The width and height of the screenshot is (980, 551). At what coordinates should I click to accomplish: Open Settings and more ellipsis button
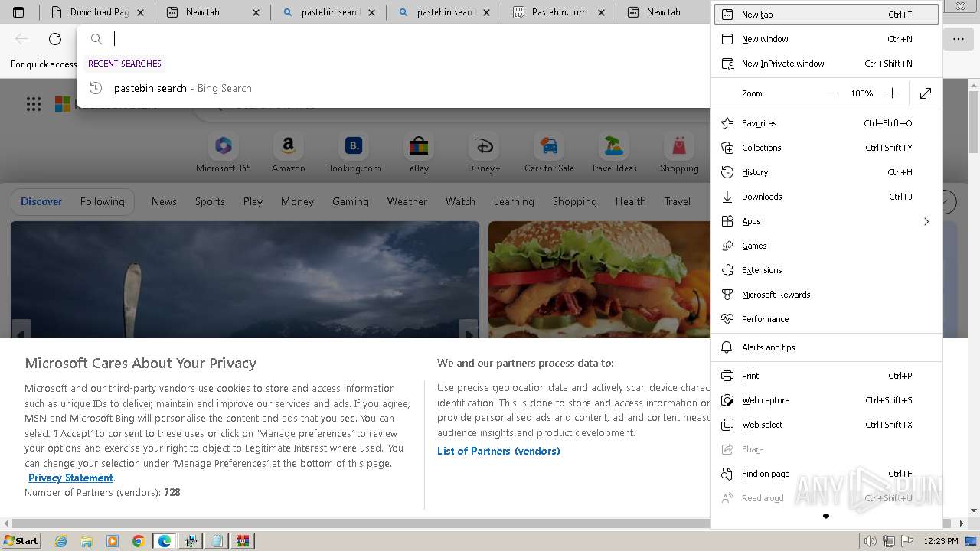coord(959,39)
